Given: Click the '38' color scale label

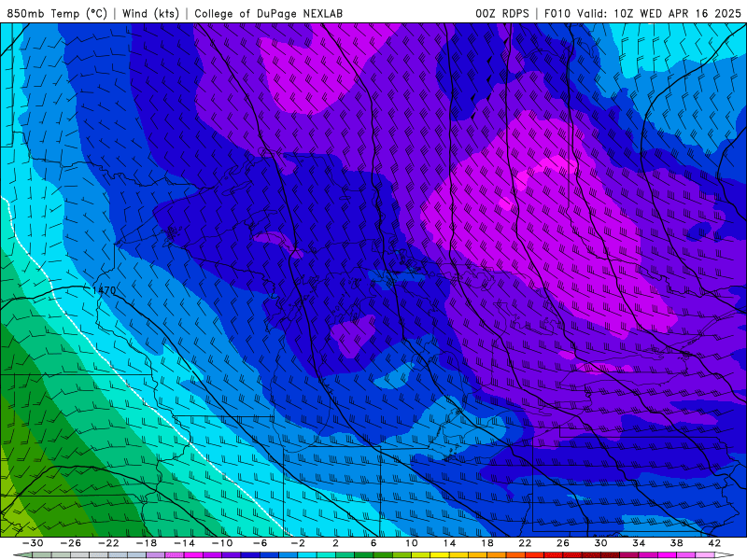Looking at the screenshot, I should (676, 543).
